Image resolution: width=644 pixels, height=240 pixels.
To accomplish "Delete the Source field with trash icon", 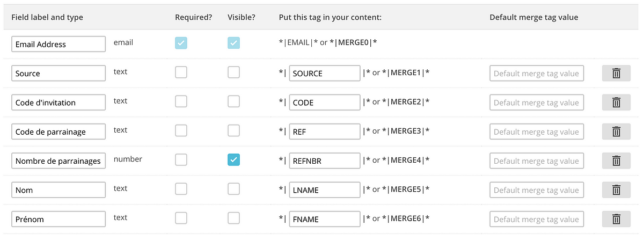I will [616, 74].
